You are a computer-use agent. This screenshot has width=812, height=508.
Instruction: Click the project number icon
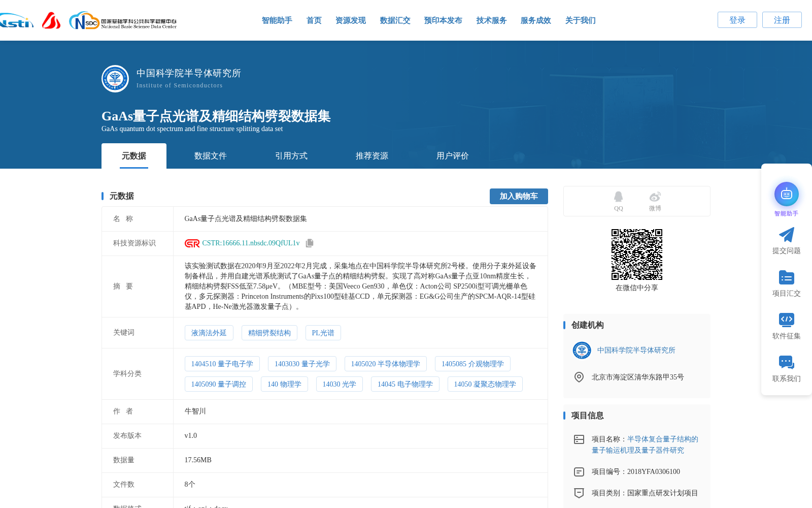[x=579, y=471]
